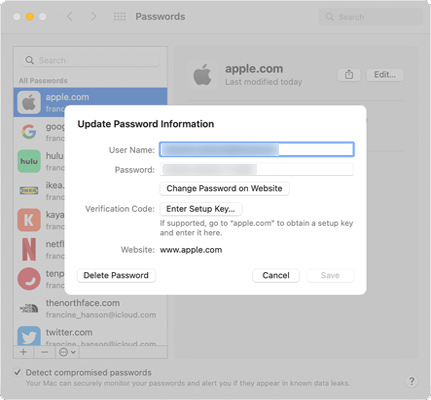431x400 pixels.
Task: Select the Twitter bird icon entry
Action: pos(29,336)
